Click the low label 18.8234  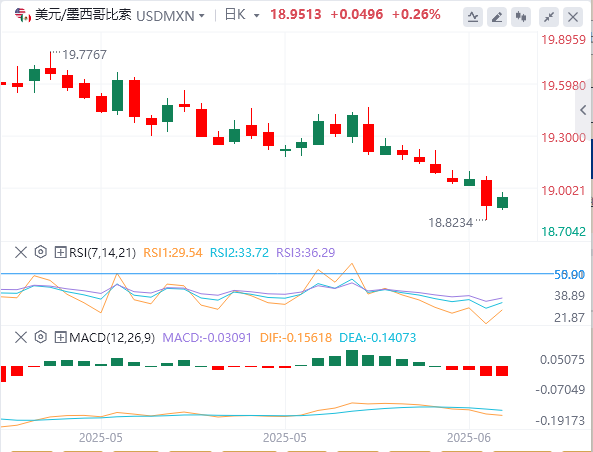pyautogui.click(x=450, y=223)
